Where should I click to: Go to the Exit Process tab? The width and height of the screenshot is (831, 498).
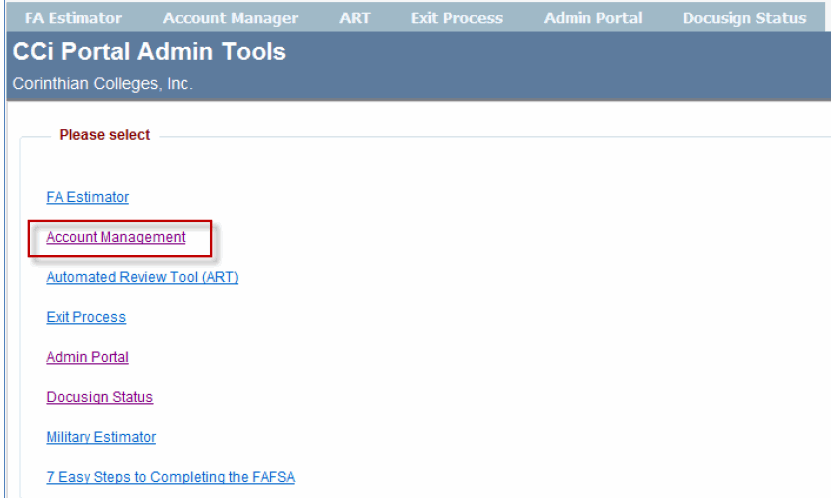coord(457,18)
